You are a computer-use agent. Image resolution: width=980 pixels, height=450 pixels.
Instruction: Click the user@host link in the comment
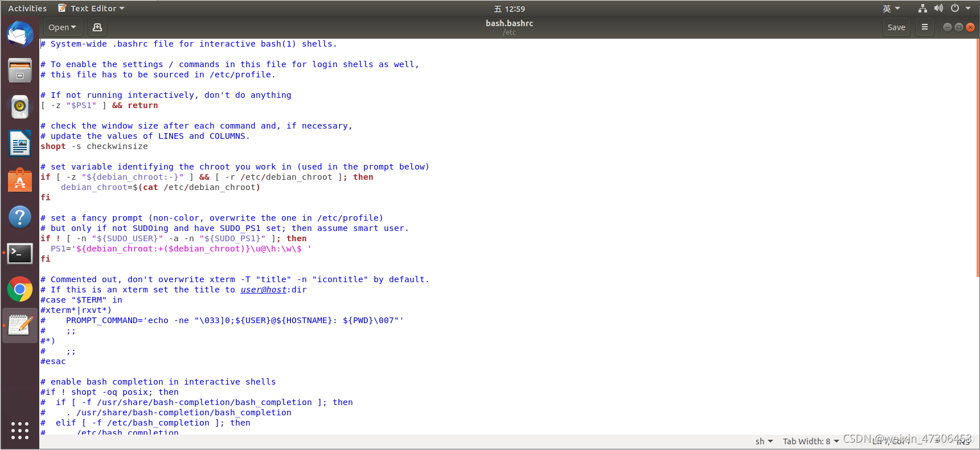(263, 290)
